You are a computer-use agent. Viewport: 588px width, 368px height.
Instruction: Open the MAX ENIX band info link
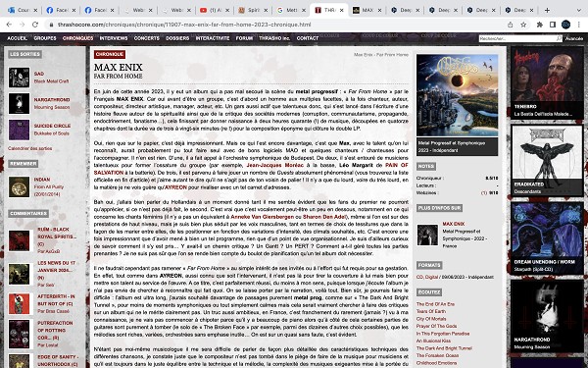[454, 224]
